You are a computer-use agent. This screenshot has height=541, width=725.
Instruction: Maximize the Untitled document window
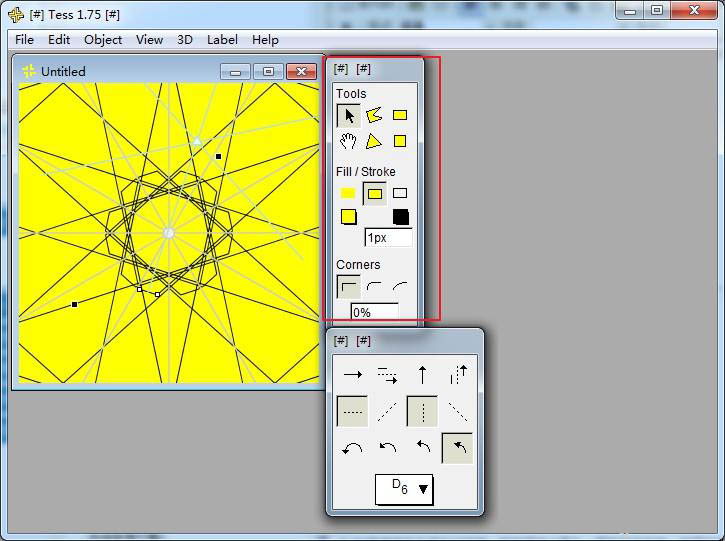pyautogui.click(x=268, y=72)
